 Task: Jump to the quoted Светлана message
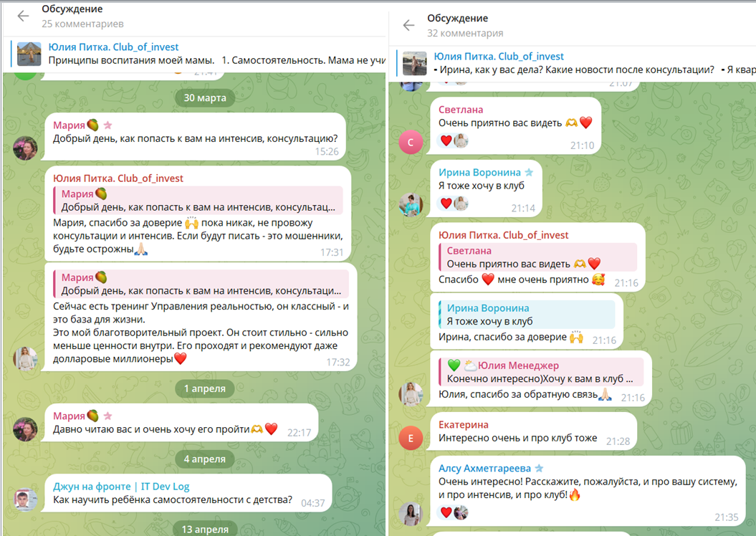(x=537, y=257)
